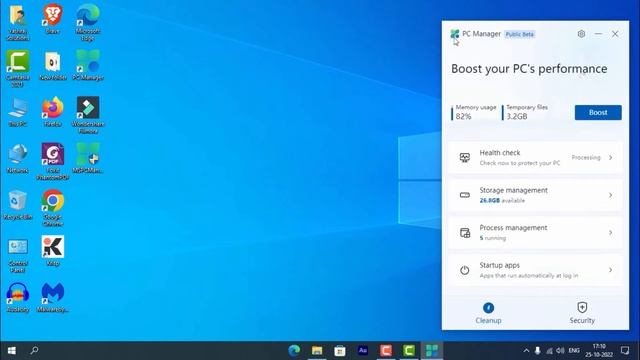
Task: Click the 5 running text
Action: pyautogui.click(x=493, y=238)
